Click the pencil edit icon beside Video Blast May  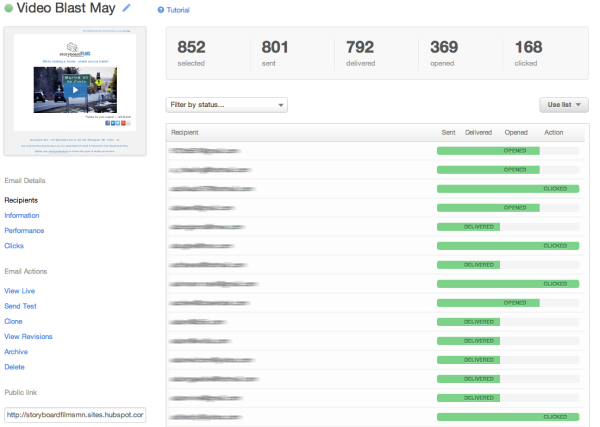point(126,8)
